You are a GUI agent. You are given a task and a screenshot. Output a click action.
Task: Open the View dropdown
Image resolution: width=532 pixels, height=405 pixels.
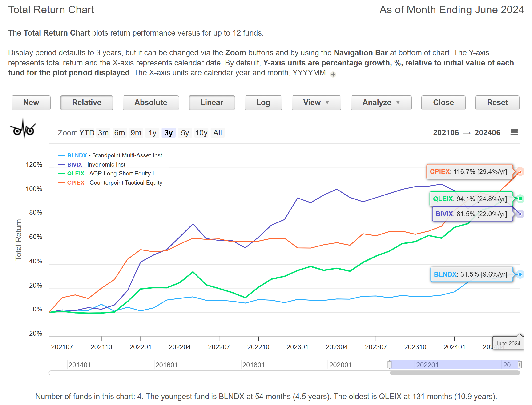click(316, 103)
